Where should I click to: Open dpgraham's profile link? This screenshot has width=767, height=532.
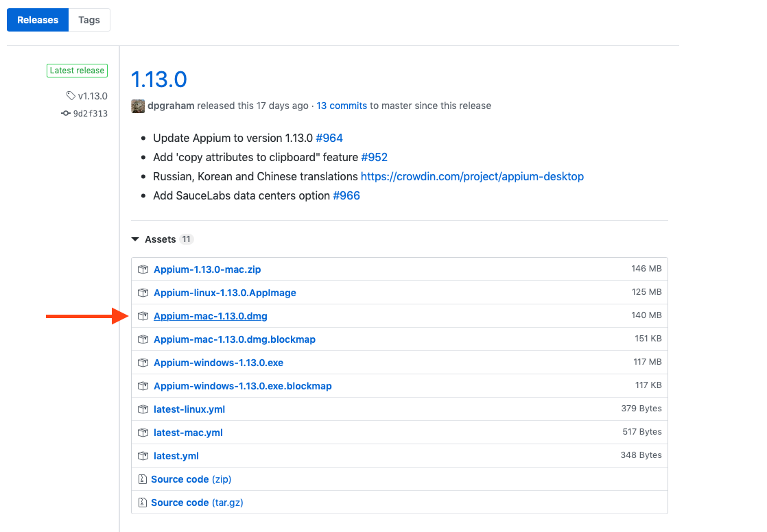coord(171,106)
